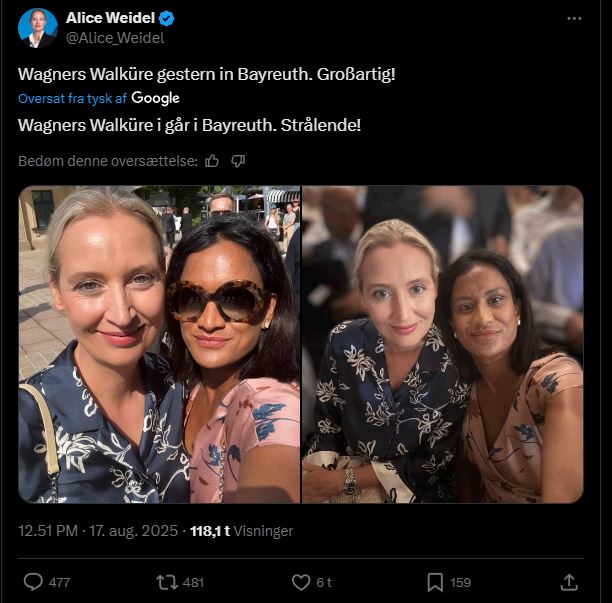Click the 118,1 t Visninger view count

[242, 531]
